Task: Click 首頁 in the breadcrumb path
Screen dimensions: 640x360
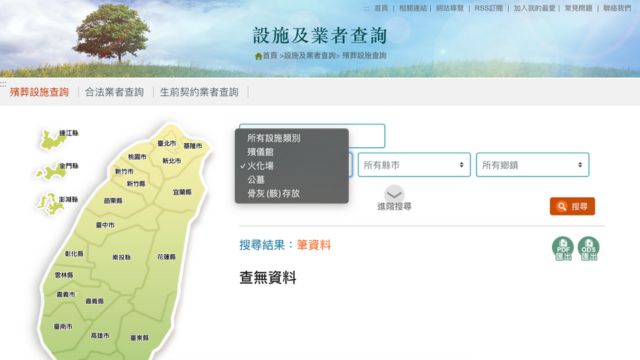Action: tap(270, 56)
